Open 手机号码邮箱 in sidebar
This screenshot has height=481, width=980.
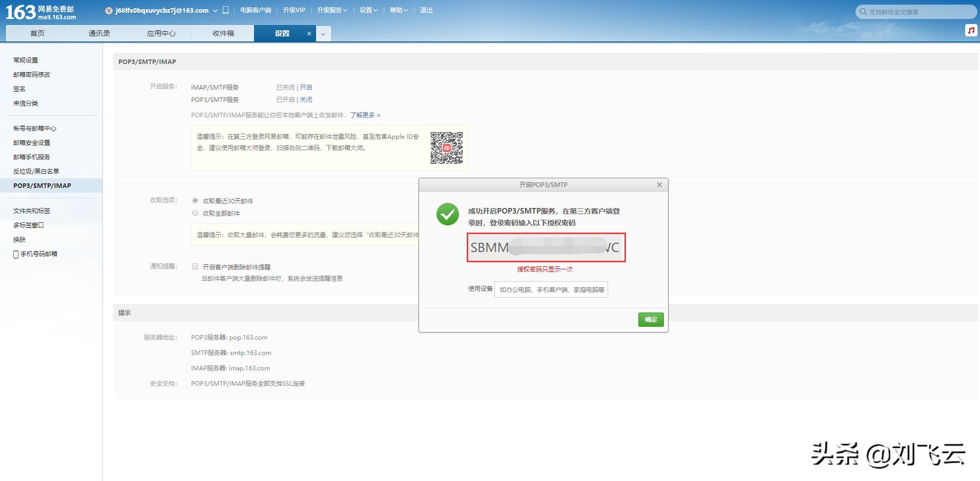pos(39,254)
